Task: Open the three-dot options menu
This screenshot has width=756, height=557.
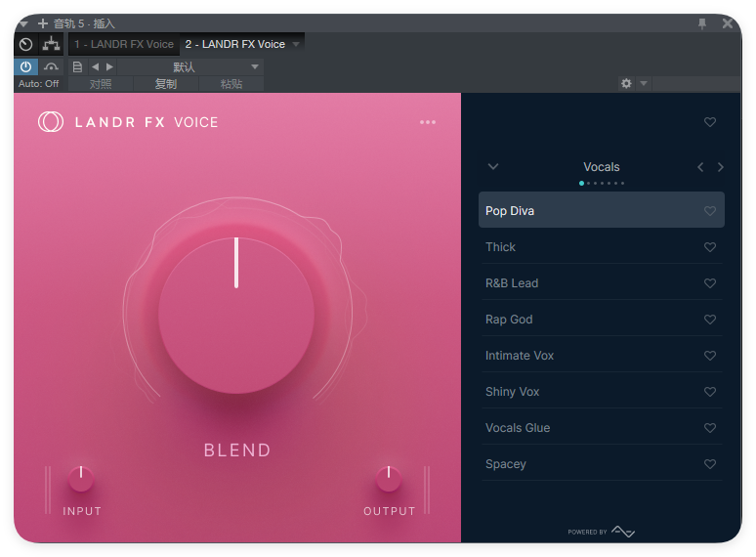Action: pyautogui.click(x=428, y=122)
